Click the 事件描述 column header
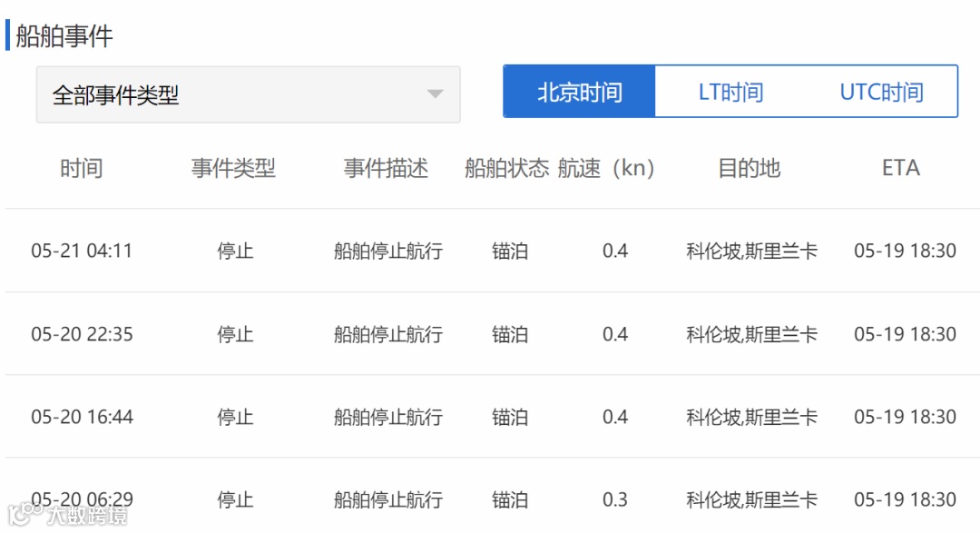Viewport: 980px width, 533px height. tap(386, 168)
